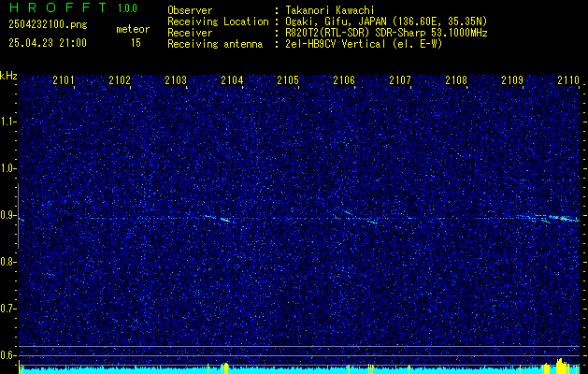
Task: Click the 2105 time axis marker
Action: 288,79
